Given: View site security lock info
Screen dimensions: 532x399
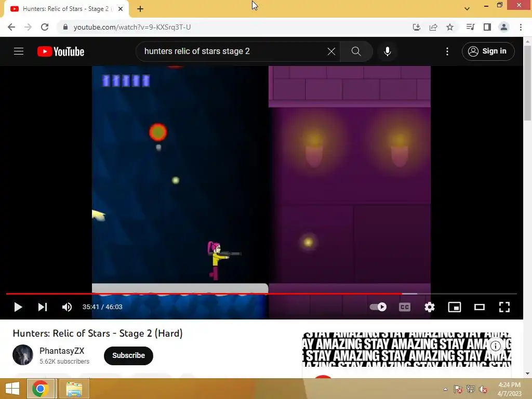Looking at the screenshot, I should pyautogui.click(x=65, y=27).
